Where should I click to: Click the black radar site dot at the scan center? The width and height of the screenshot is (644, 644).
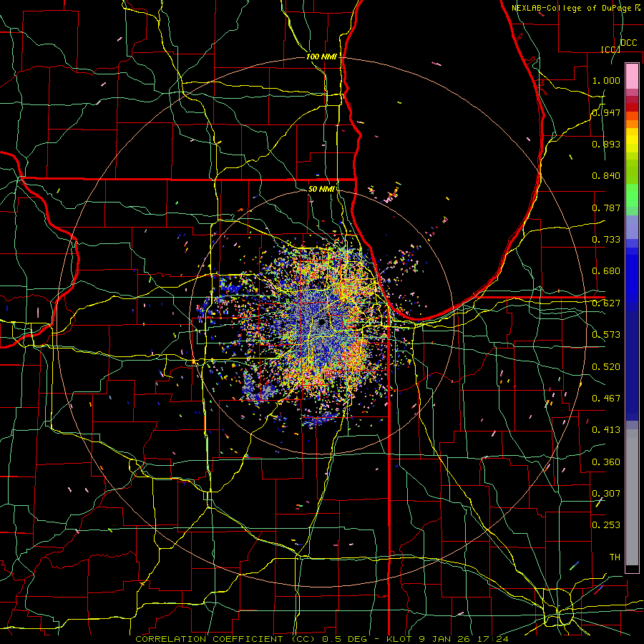[x=321, y=322]
